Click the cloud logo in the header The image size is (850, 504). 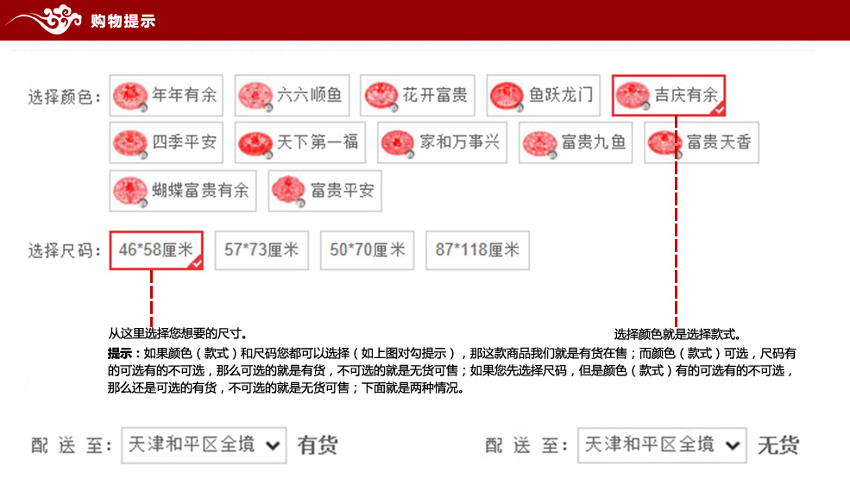43,20
